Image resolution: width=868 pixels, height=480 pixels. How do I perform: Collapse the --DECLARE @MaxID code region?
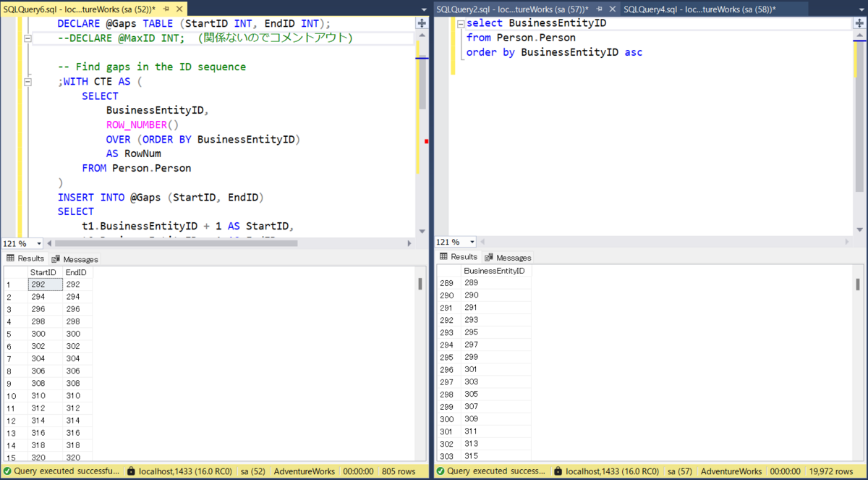[x=27, y=38]
